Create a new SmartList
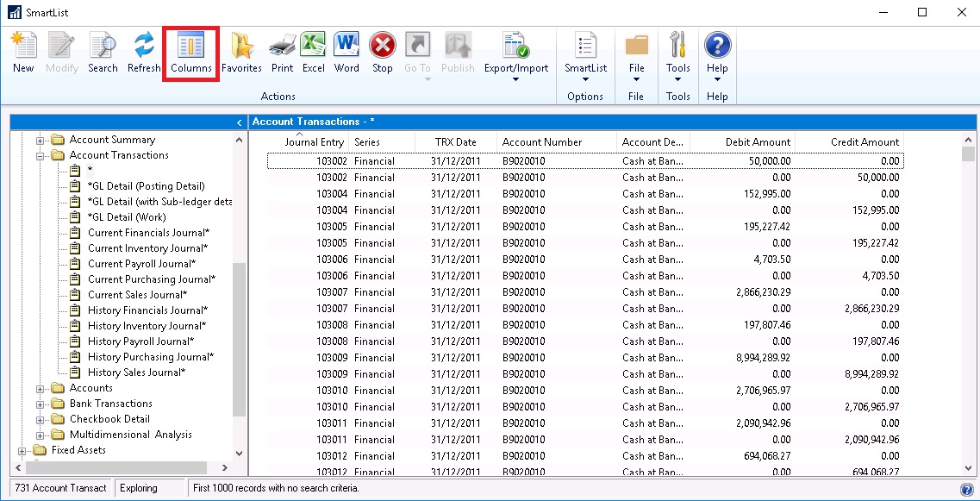980x501 pixels. pos(23,52)
